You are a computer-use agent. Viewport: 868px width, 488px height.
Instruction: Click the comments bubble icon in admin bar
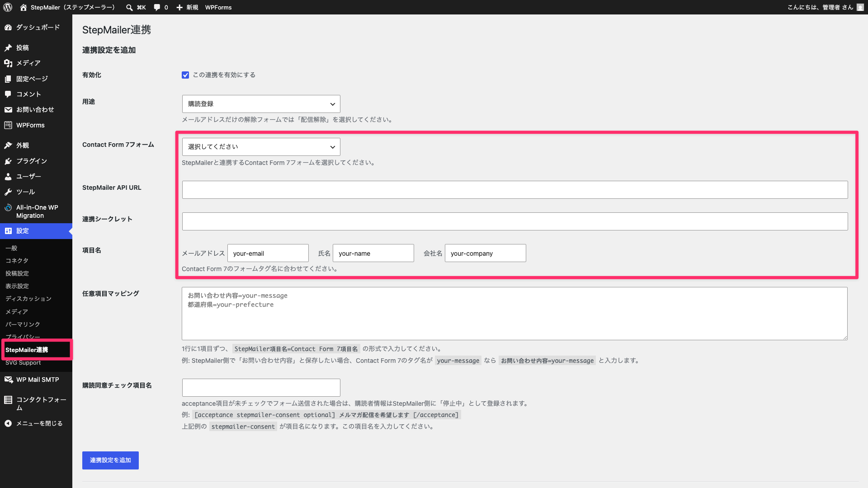pos(157,7)
